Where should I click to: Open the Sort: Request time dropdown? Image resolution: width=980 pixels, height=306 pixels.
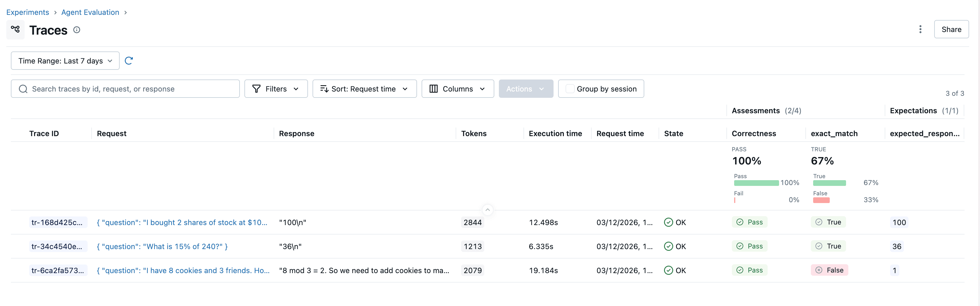click(364, 89)
